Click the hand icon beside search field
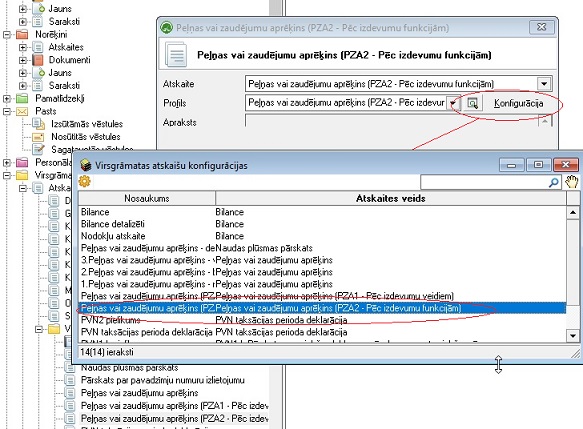 [x=571, y=182]
